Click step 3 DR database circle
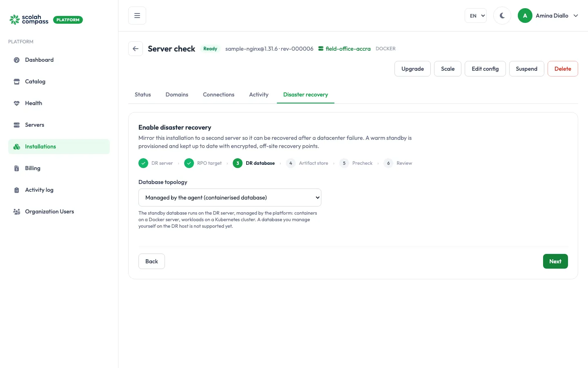 (238, 163)
